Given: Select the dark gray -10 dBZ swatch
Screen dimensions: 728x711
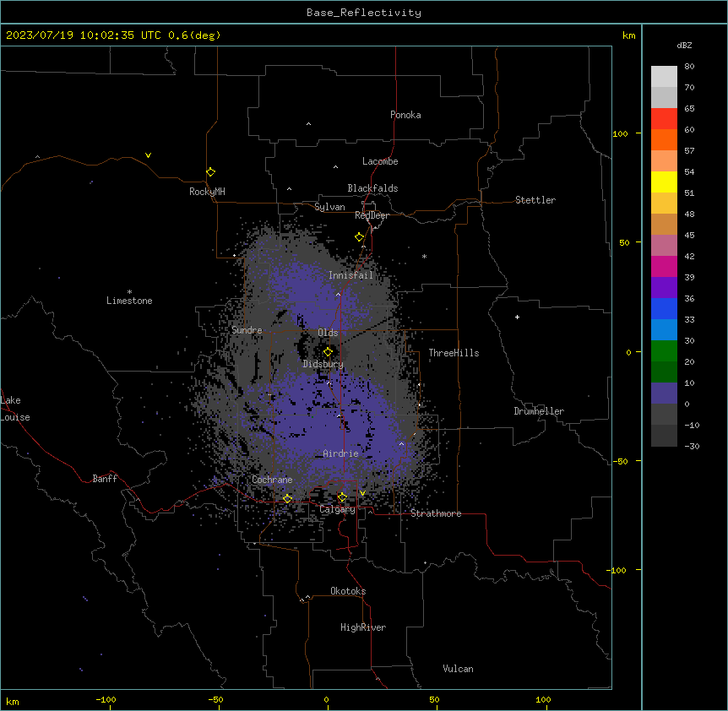Looking at the screenshot, I should pos(664,436).
